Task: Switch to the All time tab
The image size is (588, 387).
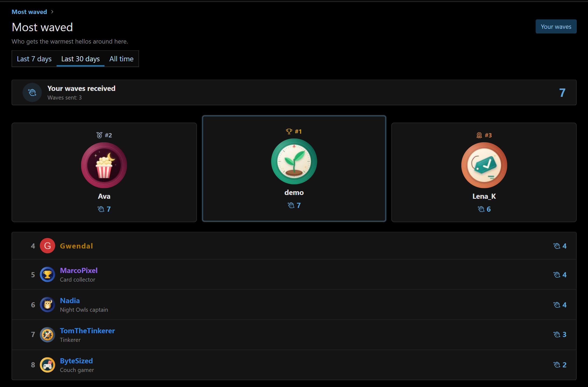Action: pyautogui.click(x=121, y=59)
